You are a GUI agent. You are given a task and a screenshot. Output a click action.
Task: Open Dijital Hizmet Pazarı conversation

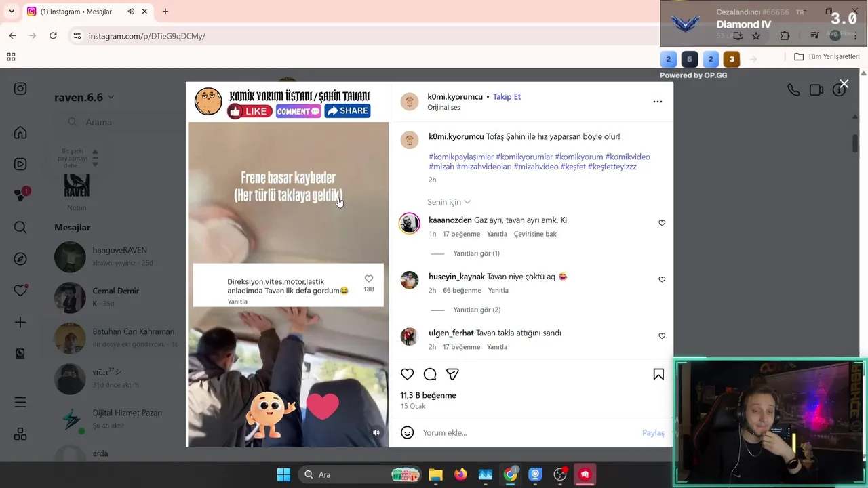[x=115, y=419]
